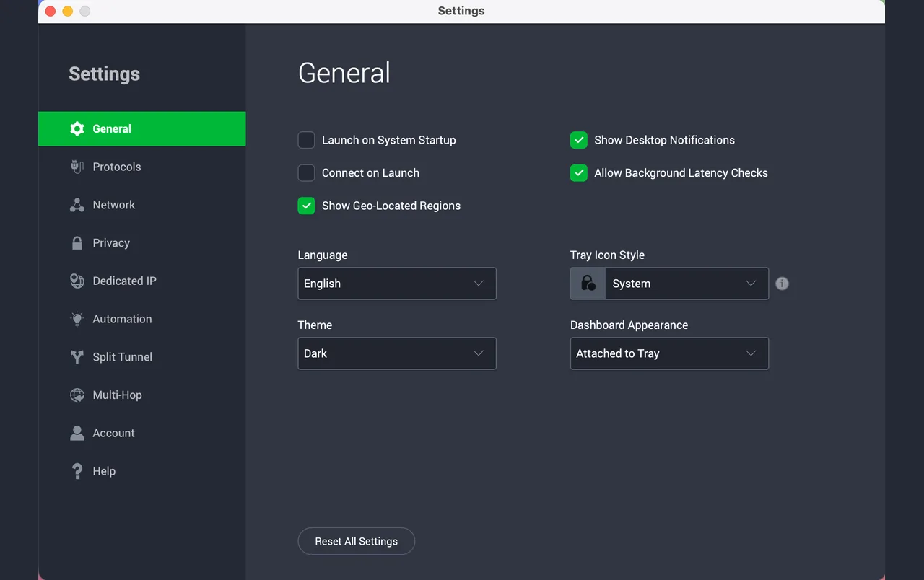The image size is (924, 580).
Task: Select the Network settings section
Action: 142,205
